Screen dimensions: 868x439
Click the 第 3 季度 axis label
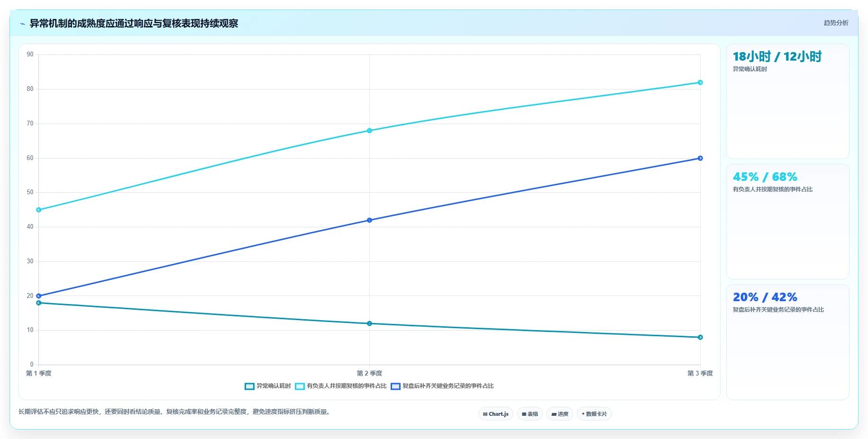coord(700,373)
